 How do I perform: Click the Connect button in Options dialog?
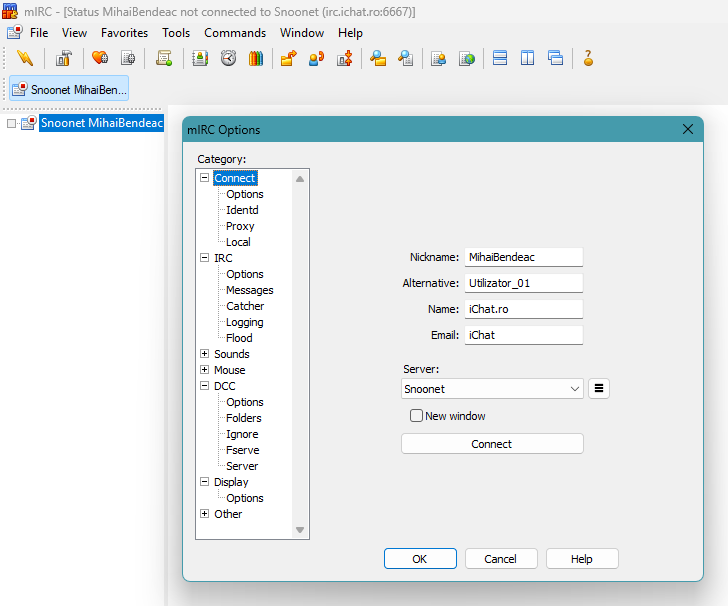(x=492, y=444)
